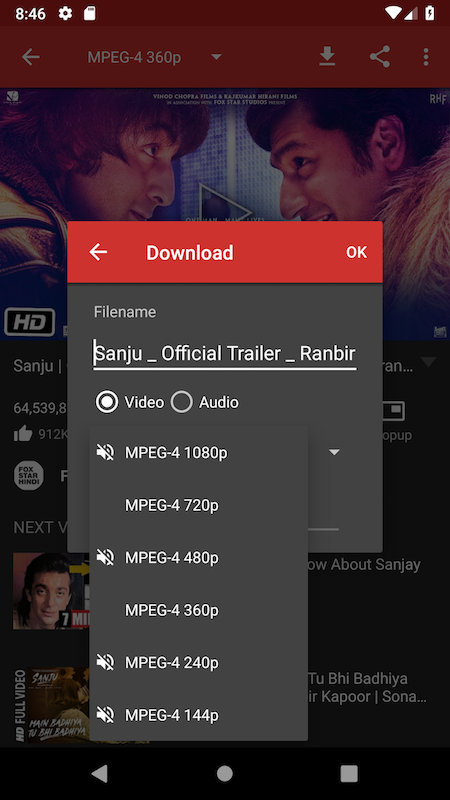Confirm download with OK button
Viewport: 450px width, 800px height.
click(356, 252)
